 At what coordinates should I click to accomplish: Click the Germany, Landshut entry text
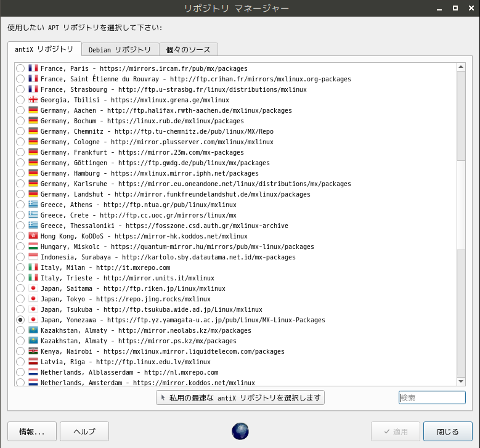pos(176,194)
